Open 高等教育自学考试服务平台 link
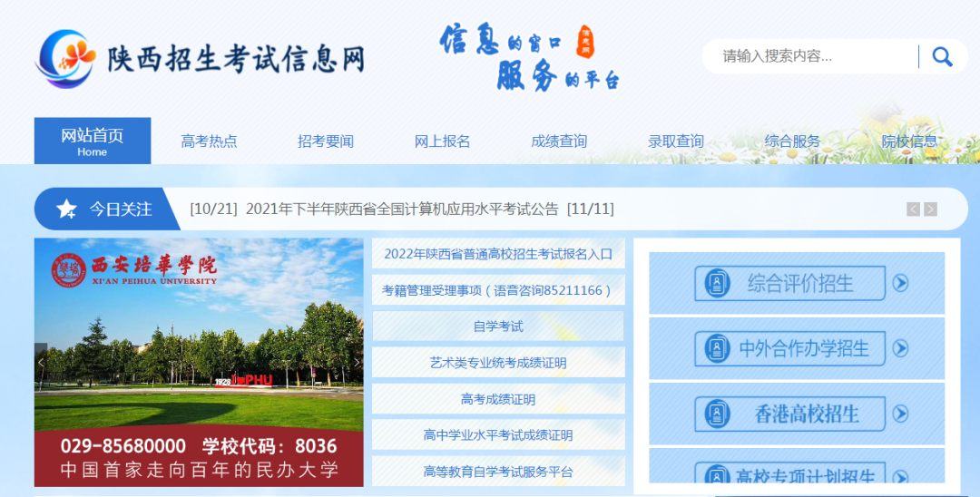The height and width of the screenshot is (497, 980). tap(498, 472)
